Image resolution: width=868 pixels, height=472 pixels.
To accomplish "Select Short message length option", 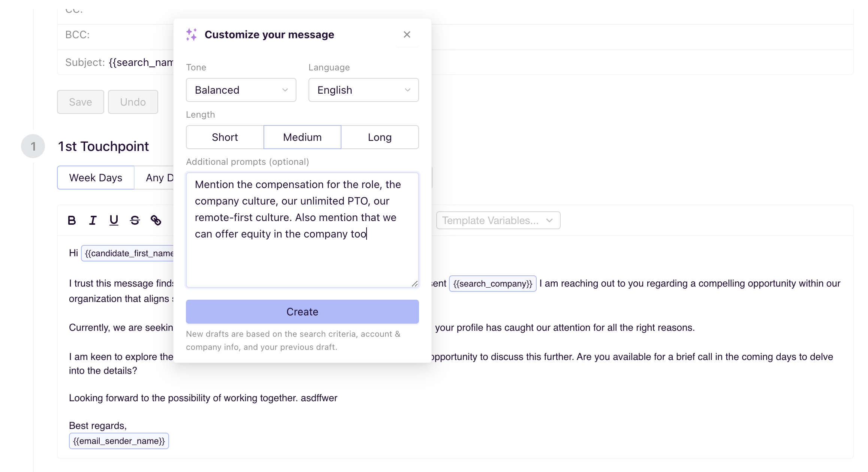I will (225, 137).
